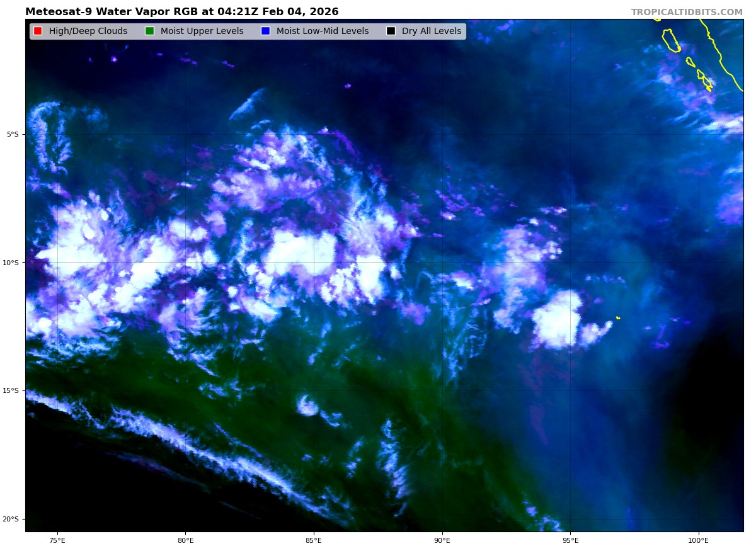This screenshot has width=756, height=546.
Task: Click the Meteosat-9 Water Vapor RGB title
Action: 181,12
